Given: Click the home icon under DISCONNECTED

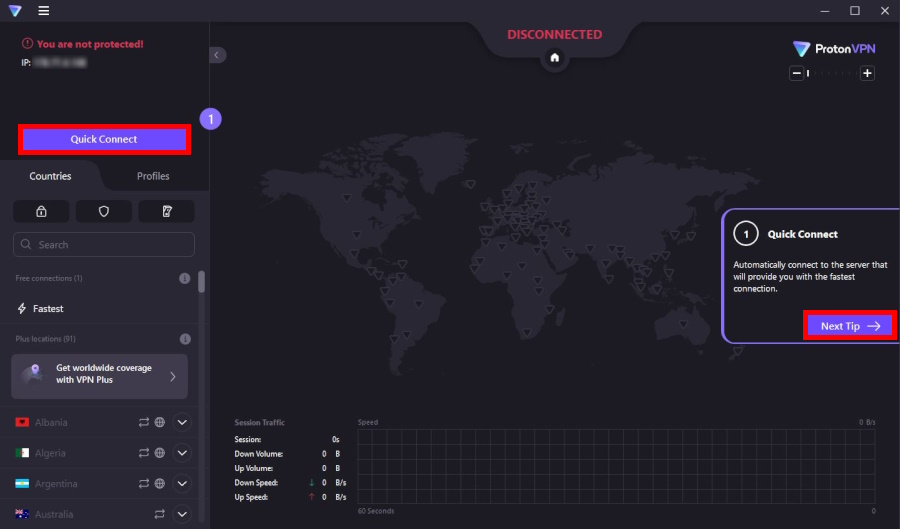Looking at the screenshot, I should click(x=554, y=57).
